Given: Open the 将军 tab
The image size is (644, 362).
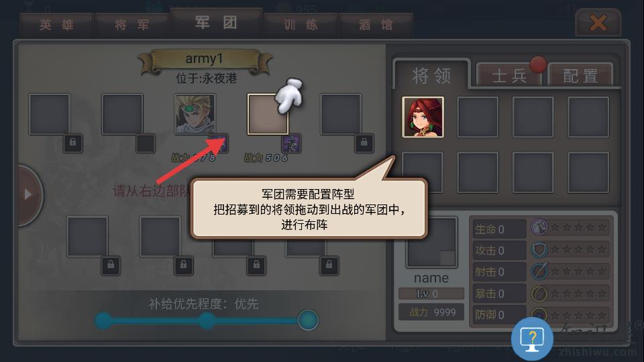Looking at the screenshot, I should click(132, 25).
